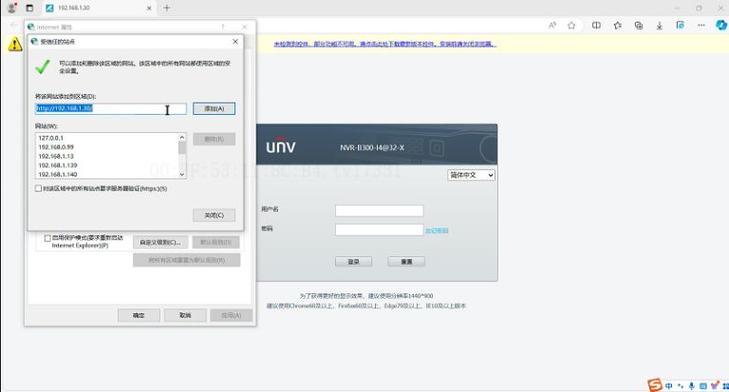Open the skin shirt icon in IME bar
Image resolution: width=729 pixels, height=392 pixels.
point(715,386)
